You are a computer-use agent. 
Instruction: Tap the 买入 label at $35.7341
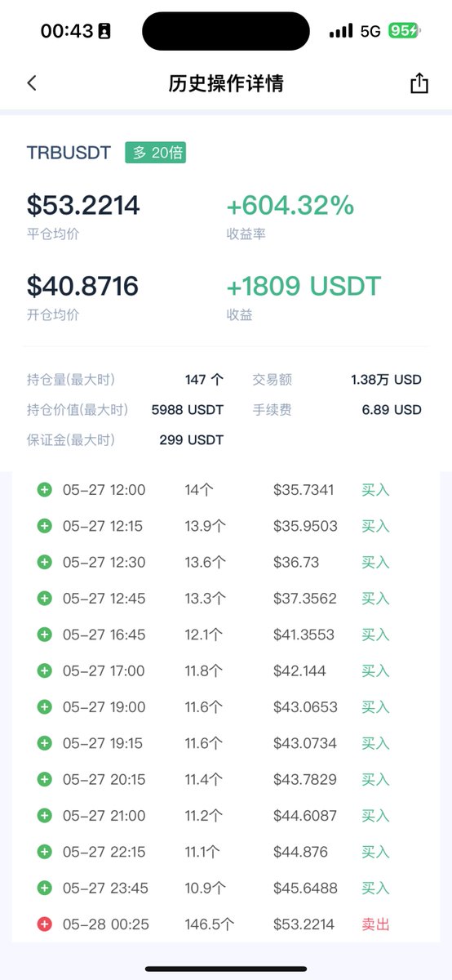[x=375, y=490]
